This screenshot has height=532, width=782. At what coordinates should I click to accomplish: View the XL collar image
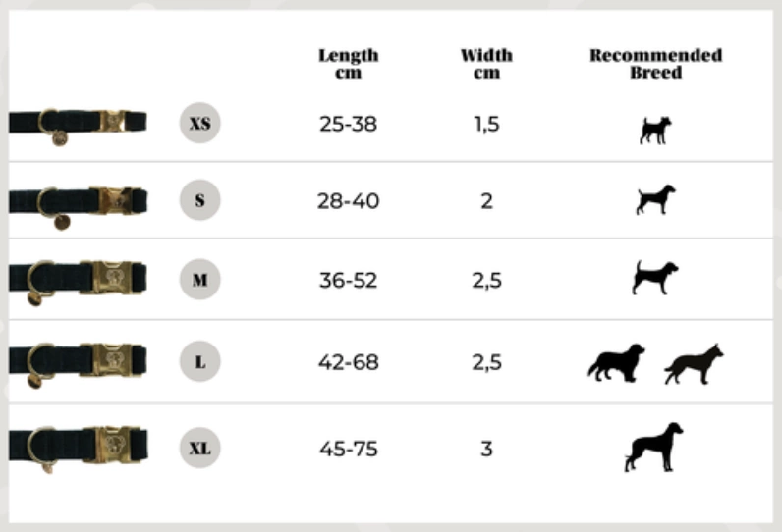click(78, 445)
